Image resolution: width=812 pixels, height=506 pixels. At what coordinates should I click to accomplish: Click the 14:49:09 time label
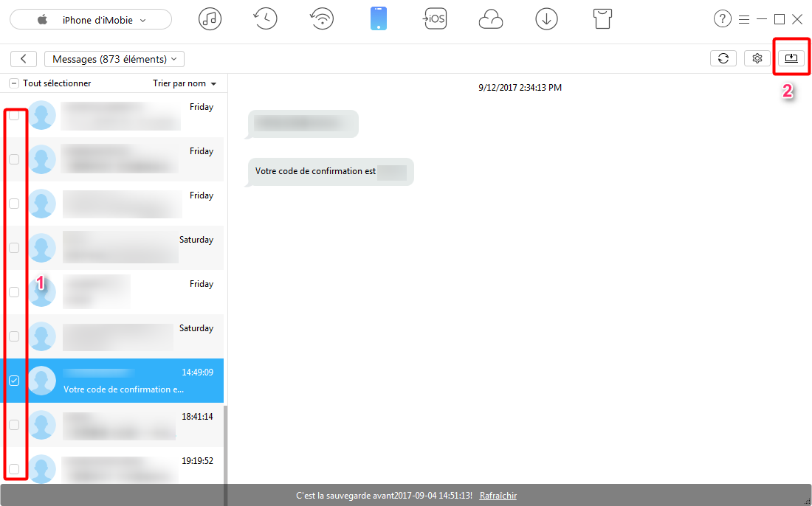[197, 372]
